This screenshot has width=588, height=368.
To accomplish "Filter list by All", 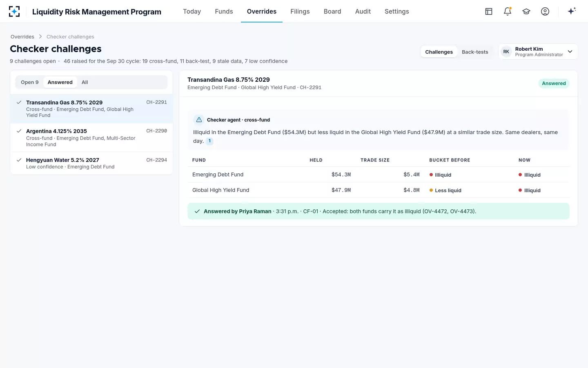I will tap(85, 82).
